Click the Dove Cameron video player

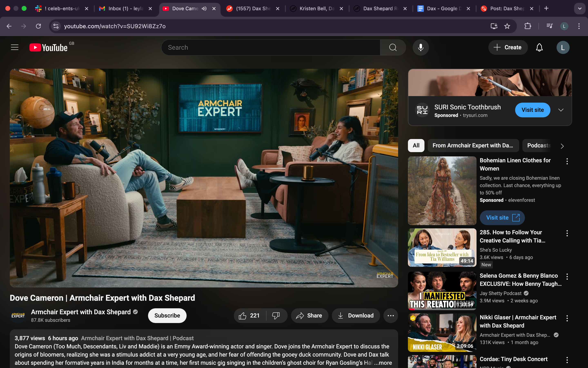click(204, 178)
